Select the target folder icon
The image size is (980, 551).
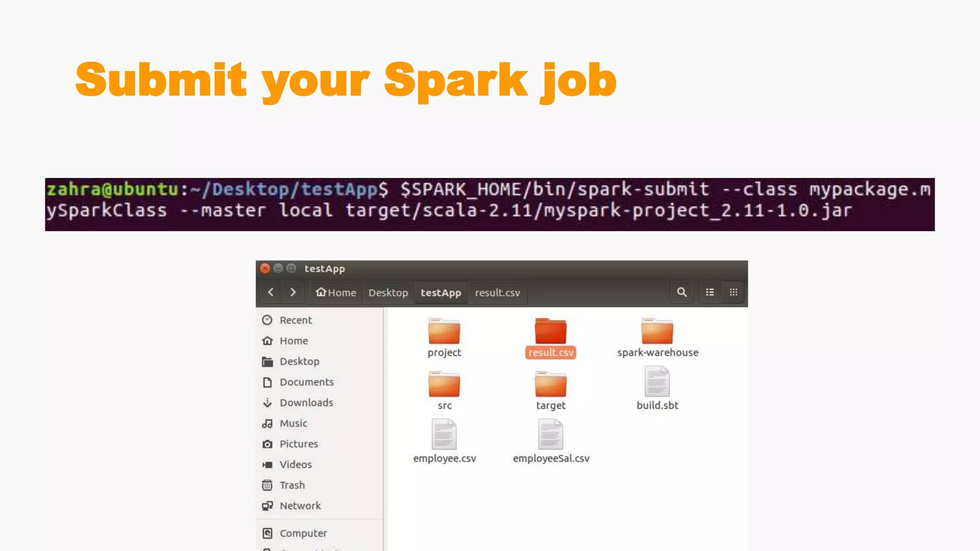click(x=550, y=384)
